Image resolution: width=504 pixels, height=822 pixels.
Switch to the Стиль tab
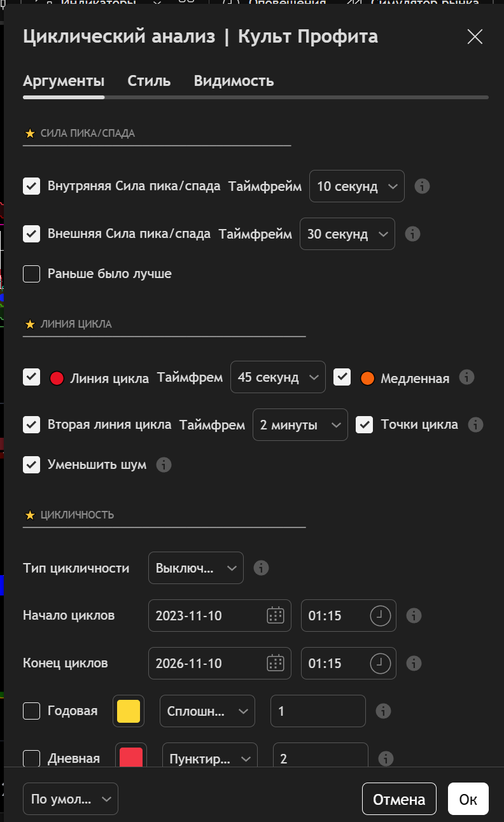149,81
